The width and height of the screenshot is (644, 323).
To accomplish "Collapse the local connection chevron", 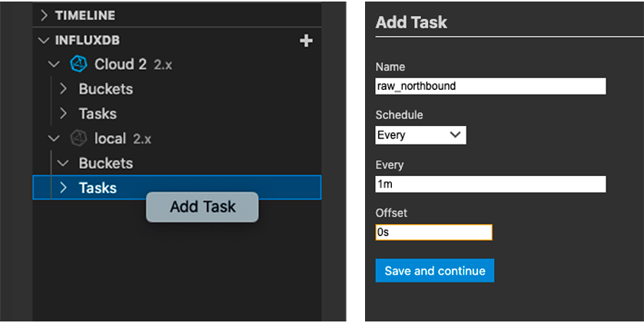I will 54,138.
